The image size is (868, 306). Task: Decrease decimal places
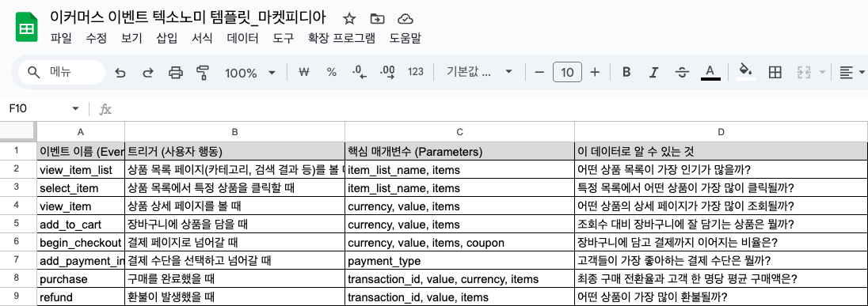click(x=360, y=72)
